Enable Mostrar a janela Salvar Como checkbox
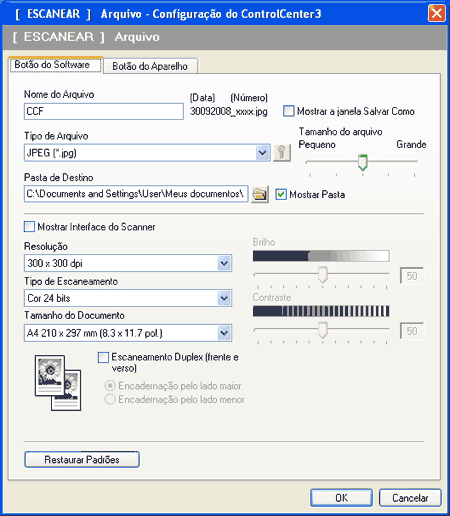450x516 pixels. point(288,111)
